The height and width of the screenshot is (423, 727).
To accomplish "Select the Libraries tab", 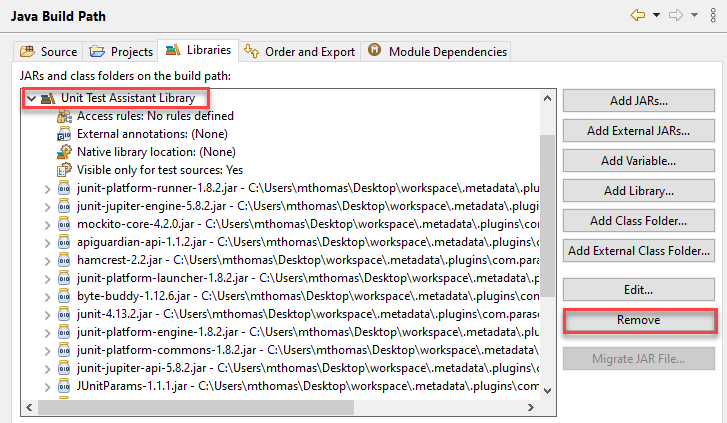I will [x=198, y=50].
